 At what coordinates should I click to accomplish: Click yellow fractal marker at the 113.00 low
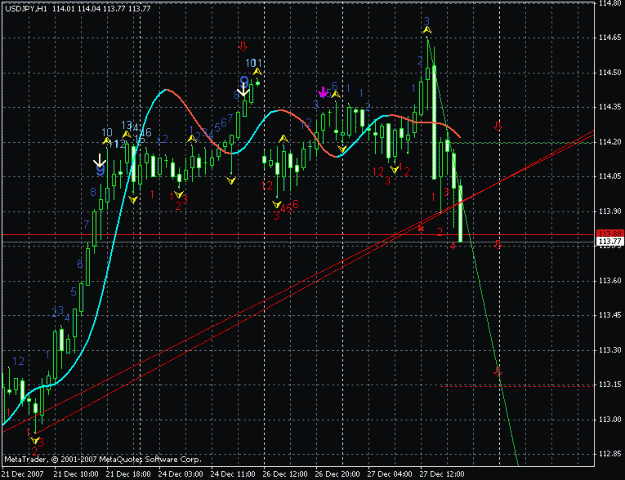pos(35,440)
